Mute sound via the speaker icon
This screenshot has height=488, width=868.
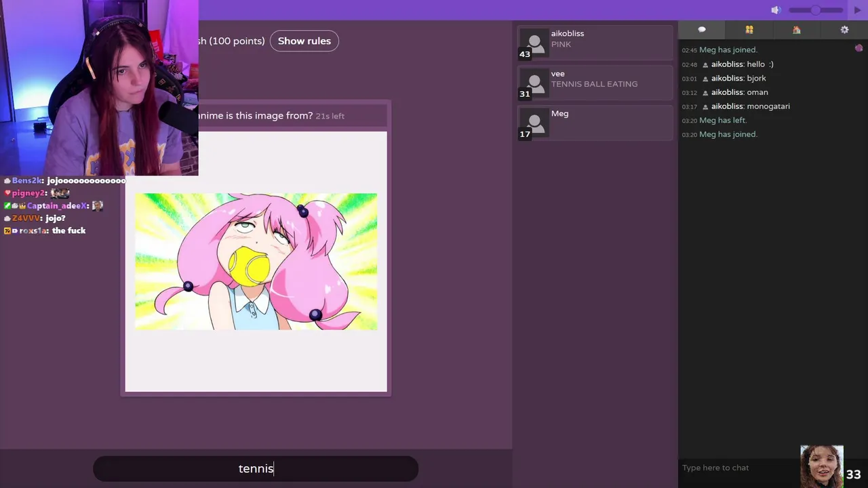pyautogui.click(x=776, y=10)
